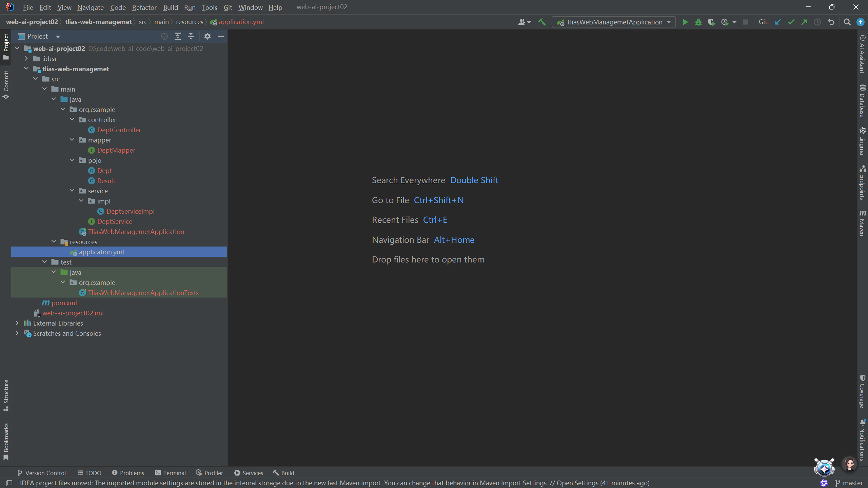Click Select Opened File target icon
This screenshot has height=488, width=868.
[164, 36]
